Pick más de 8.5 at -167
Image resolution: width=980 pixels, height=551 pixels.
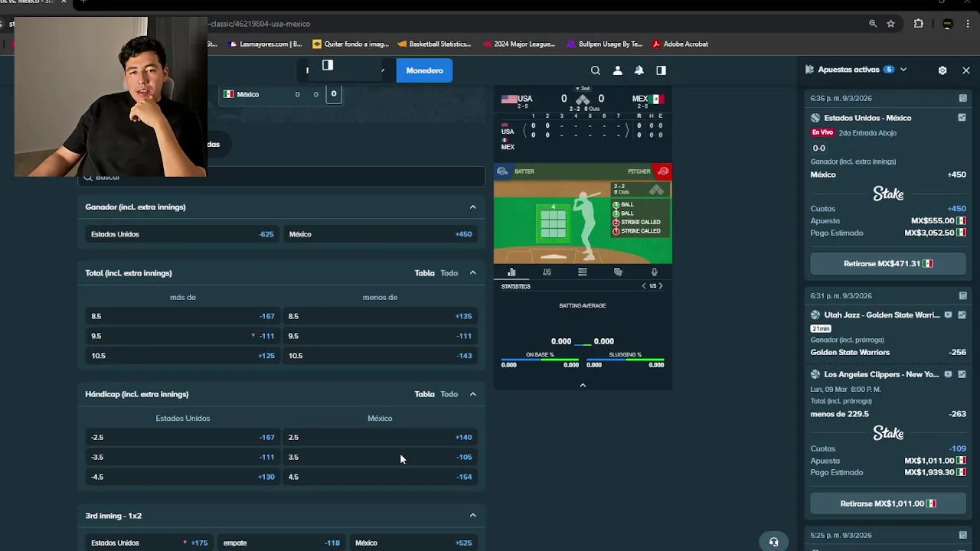pos(182,316)
